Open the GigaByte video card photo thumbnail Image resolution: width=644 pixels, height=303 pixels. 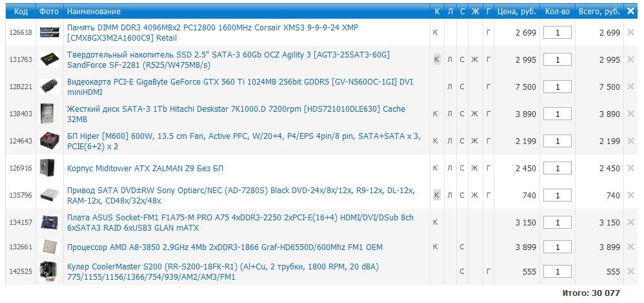[49, 87]
